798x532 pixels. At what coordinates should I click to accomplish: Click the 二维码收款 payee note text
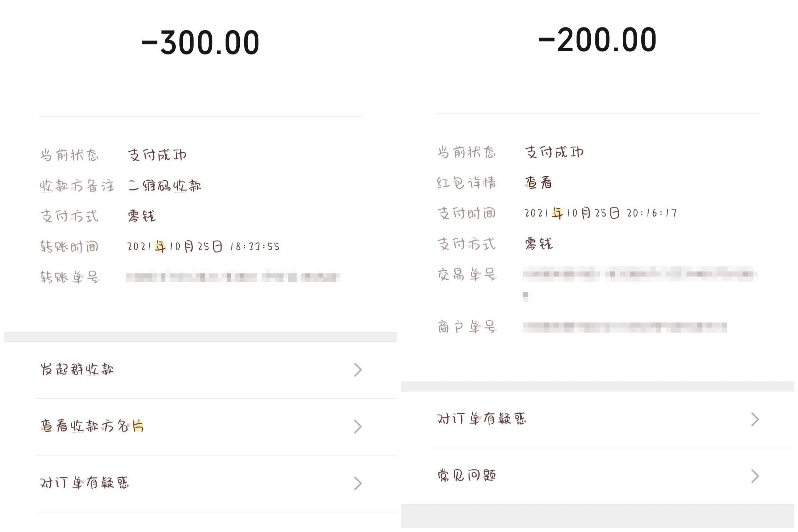[x=164, y=186]
